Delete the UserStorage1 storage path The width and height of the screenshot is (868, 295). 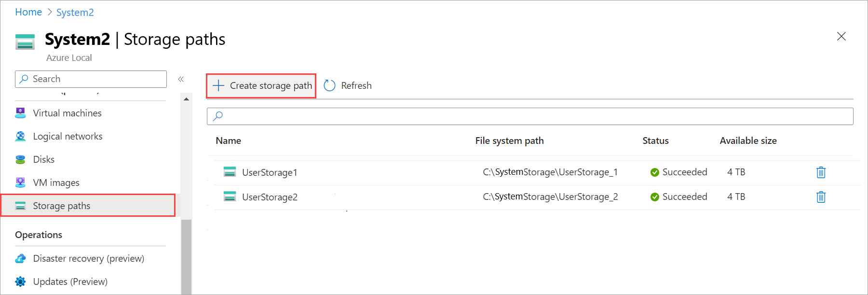(821, 172)
